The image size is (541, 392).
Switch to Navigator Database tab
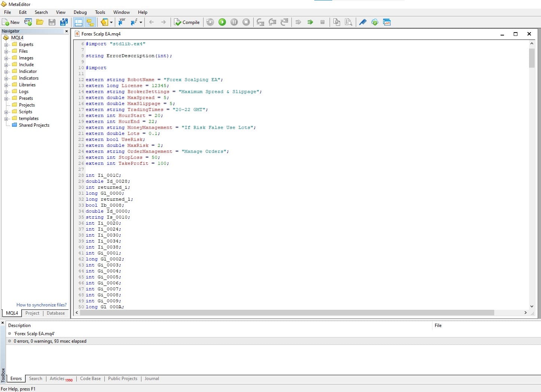[56, 313]
